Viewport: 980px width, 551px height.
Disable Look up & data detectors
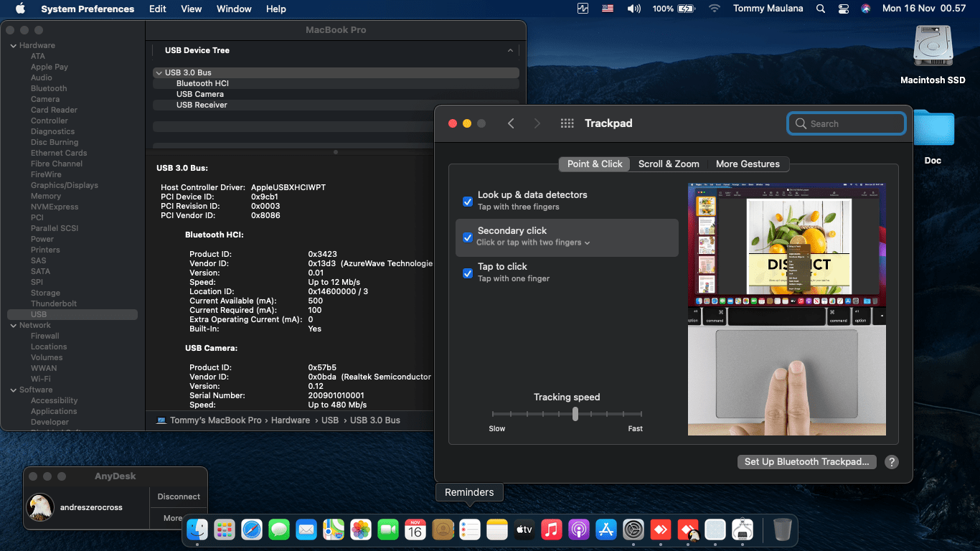(468, 201)
